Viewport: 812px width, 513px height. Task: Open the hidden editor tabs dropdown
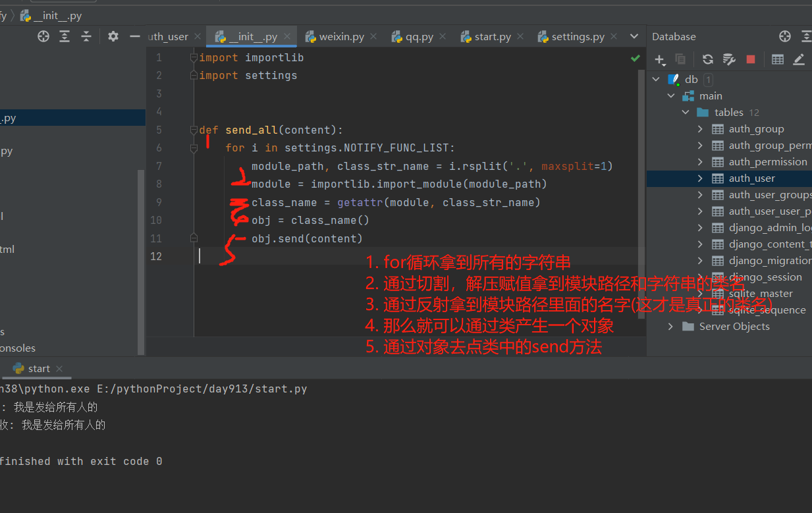pyautogui.click(x=634, y=37)
